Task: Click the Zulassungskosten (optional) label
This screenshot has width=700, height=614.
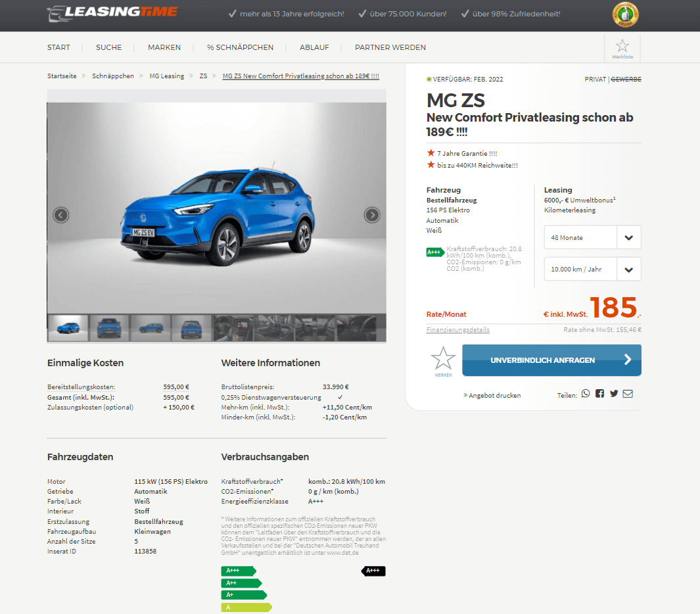Action: pyautogui.click(x=90, y=407)
